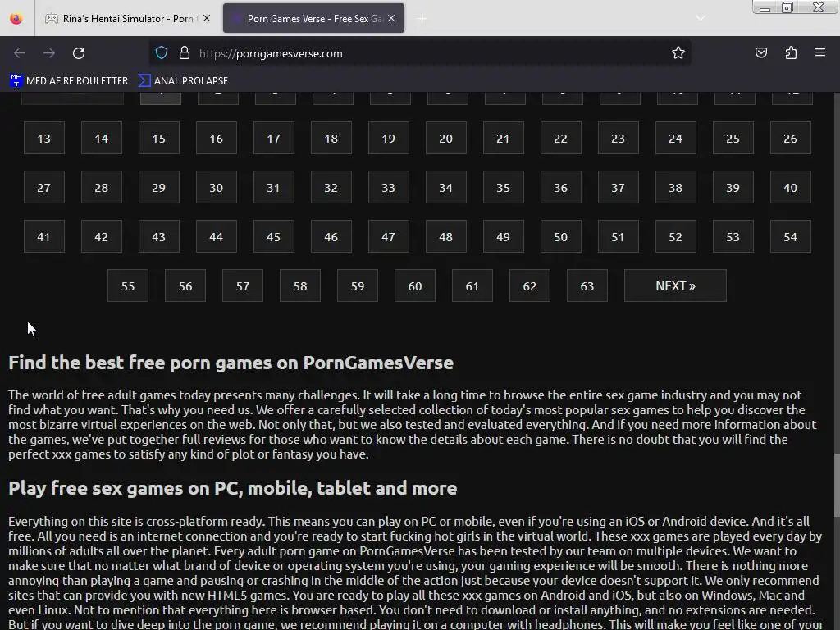The height and width of the screenshot is (630, 840).
Task: Go to pagination page 16
Action: [216, 138]
